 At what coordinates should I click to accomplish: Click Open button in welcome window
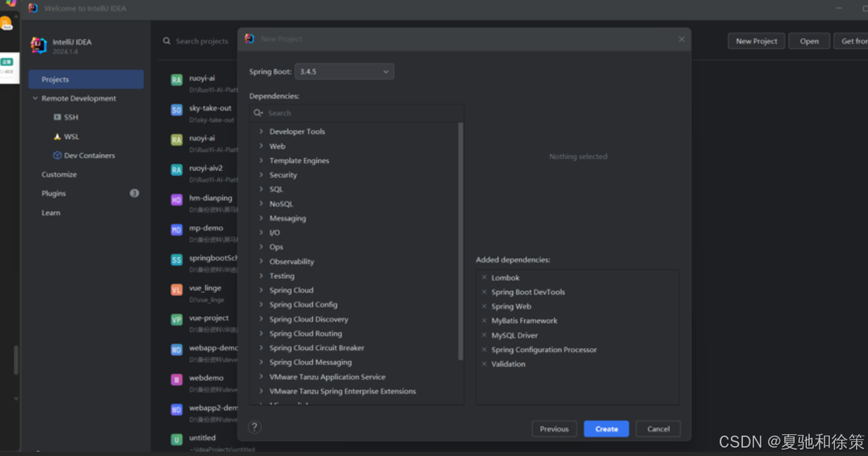click(x=809, y=41)
